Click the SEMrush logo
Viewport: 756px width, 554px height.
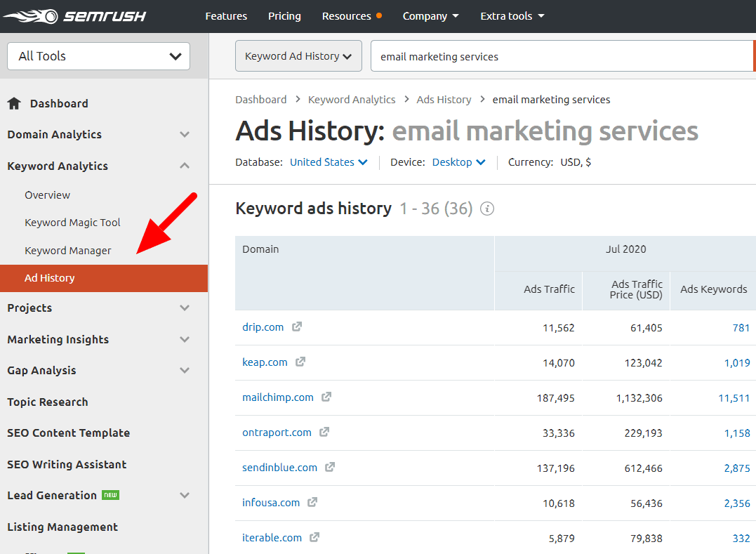click(x=74, y=16)
